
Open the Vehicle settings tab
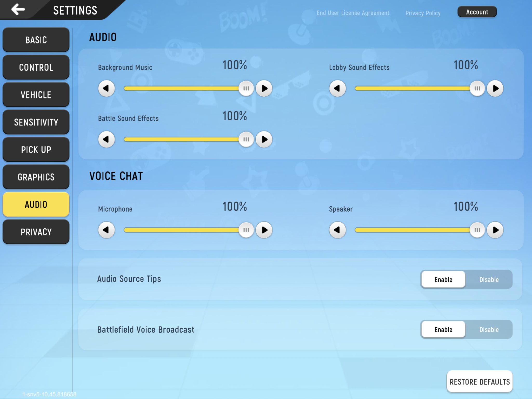click(x=36, y=95)
